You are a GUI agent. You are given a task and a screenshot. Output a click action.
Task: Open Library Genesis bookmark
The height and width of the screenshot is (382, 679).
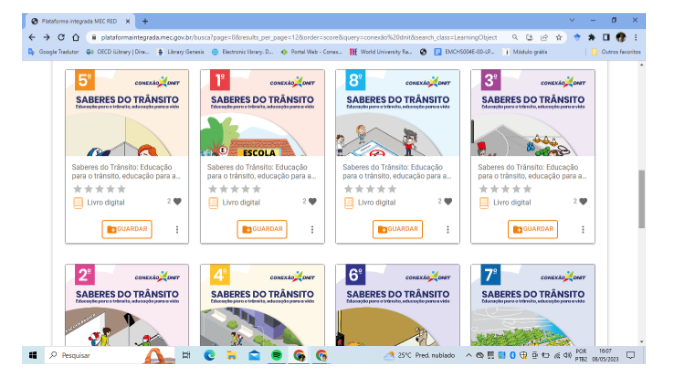click(x=181, y=52)
